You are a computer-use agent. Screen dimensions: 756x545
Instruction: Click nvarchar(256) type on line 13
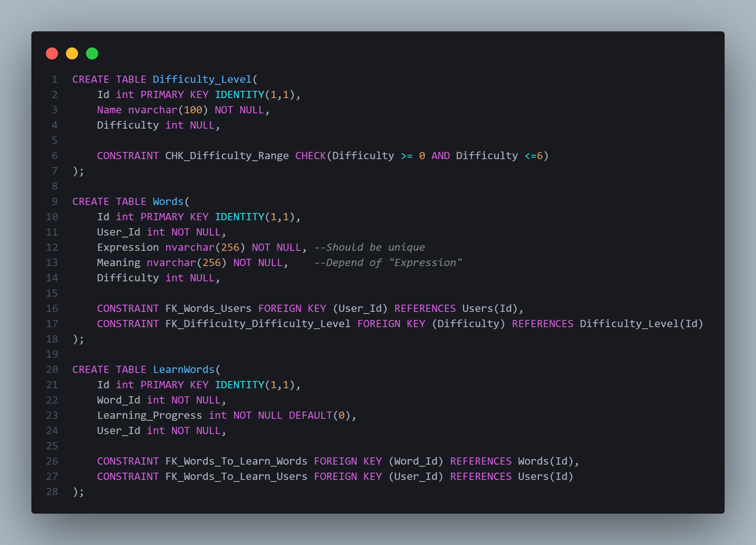click(187, 262)
